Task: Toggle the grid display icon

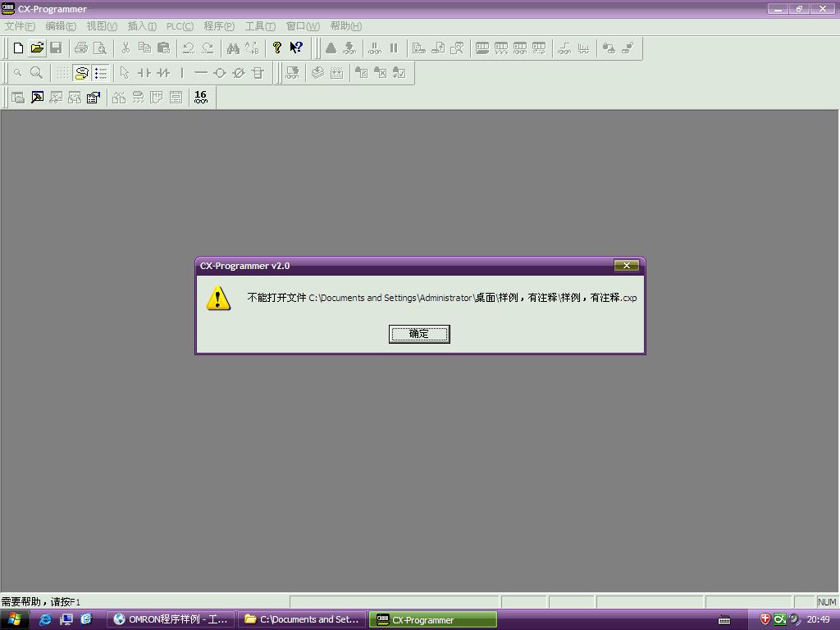Action: 62,73
